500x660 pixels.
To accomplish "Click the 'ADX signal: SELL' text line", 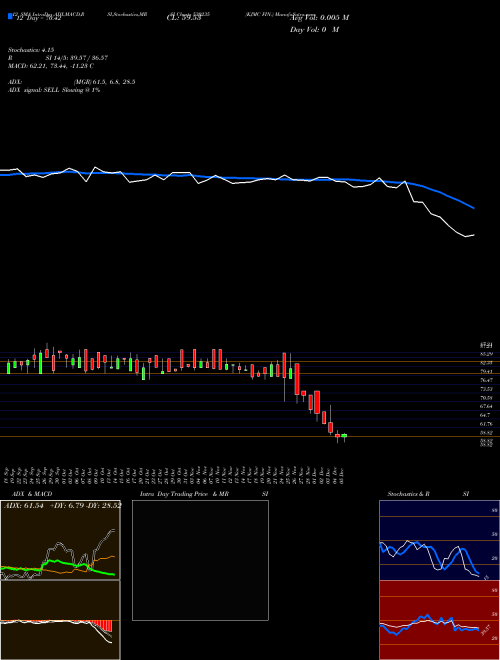I will (x=54, y=90).
